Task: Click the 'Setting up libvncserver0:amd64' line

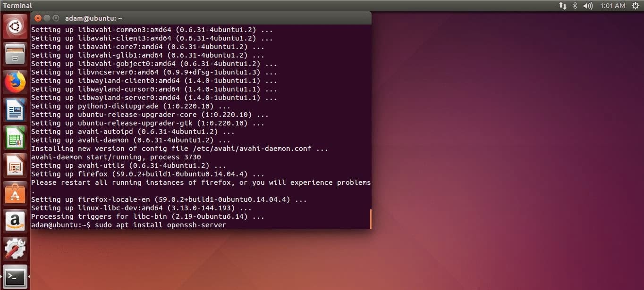Action: coord(154,72)
